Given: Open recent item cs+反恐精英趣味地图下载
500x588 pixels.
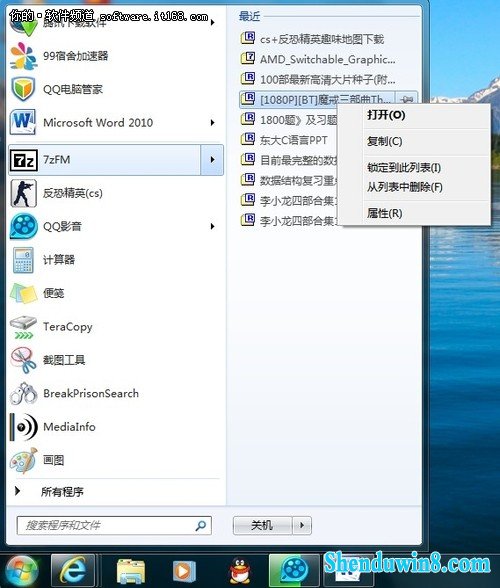Looking at the screenshot, I should coord(329,39).
